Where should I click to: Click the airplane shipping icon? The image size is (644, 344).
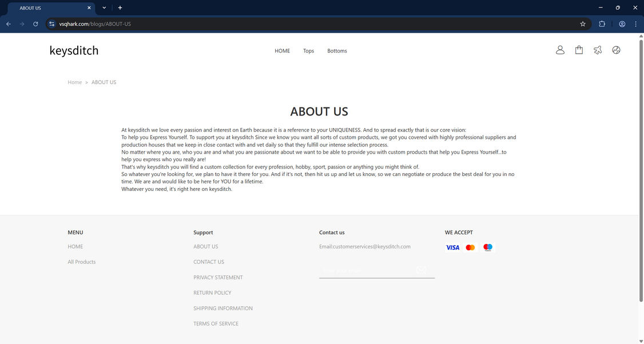pyautogui.click(x=598, y=50)
